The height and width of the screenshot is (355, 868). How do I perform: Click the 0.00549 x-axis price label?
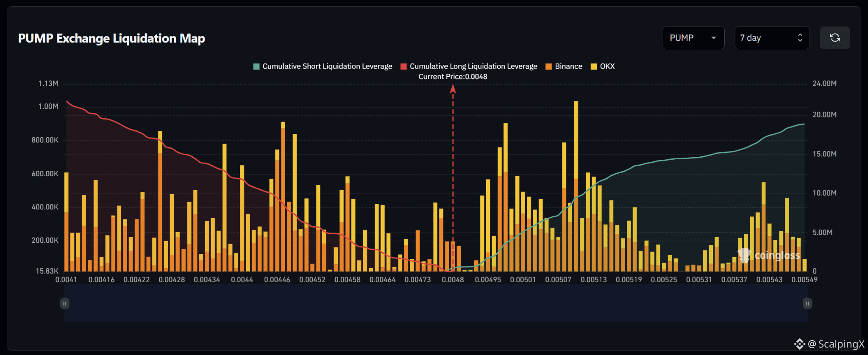click(x=804, y=280)
